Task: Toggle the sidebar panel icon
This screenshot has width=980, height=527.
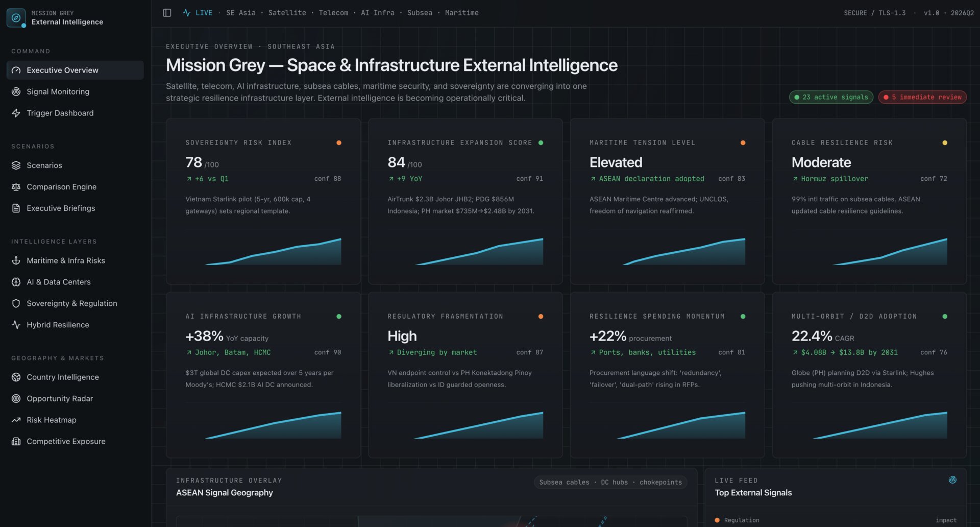Action: (167, 13)
